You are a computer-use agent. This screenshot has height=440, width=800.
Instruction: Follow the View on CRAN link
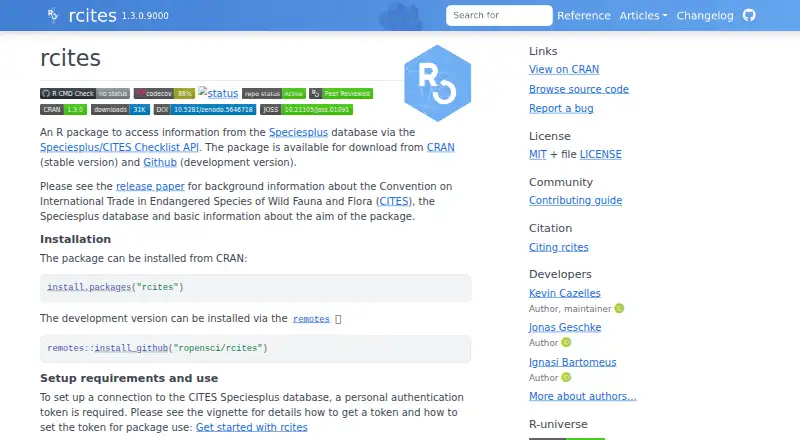[564, 69]
